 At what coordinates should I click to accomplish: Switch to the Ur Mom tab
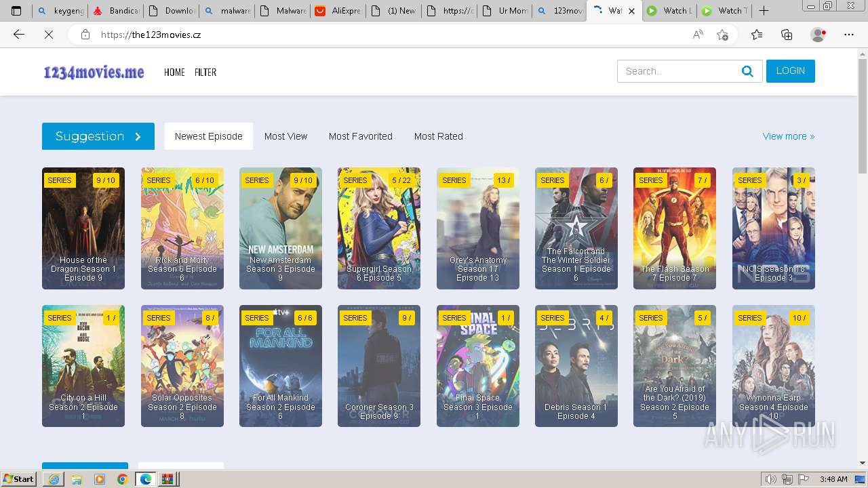tap(503, 11)
